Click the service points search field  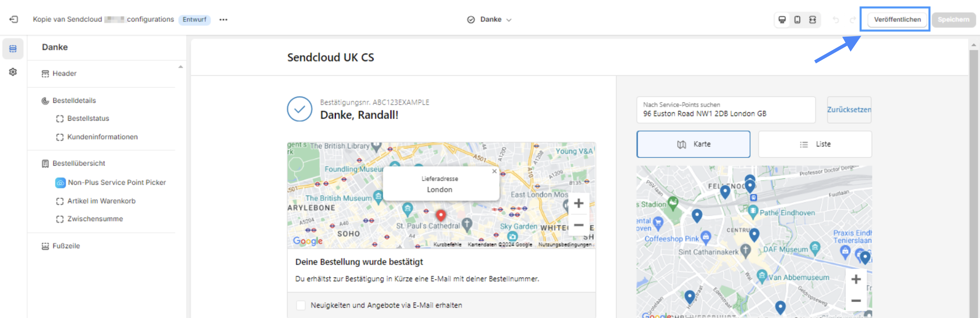coord(726,110)
